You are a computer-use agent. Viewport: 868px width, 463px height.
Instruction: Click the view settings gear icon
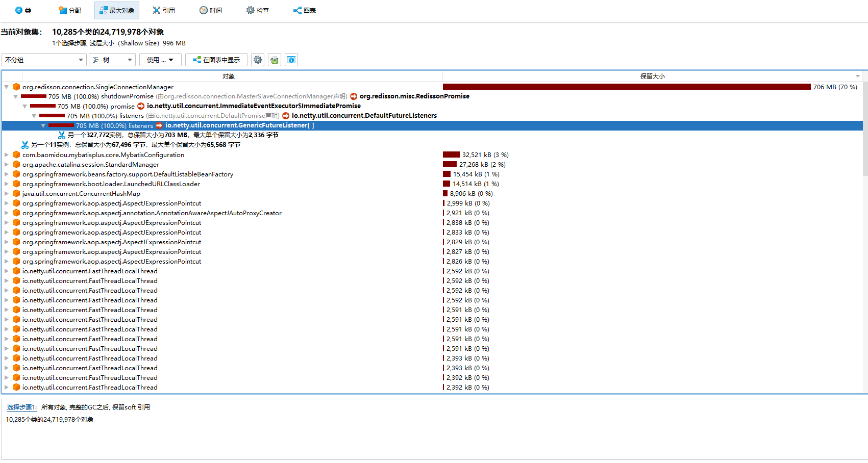(x=257, y=60)
